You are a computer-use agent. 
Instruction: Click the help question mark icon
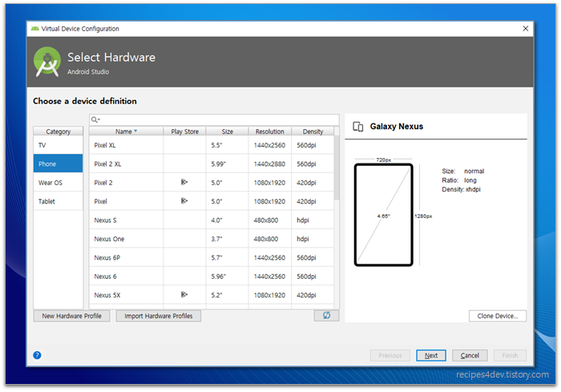(37, 355)
